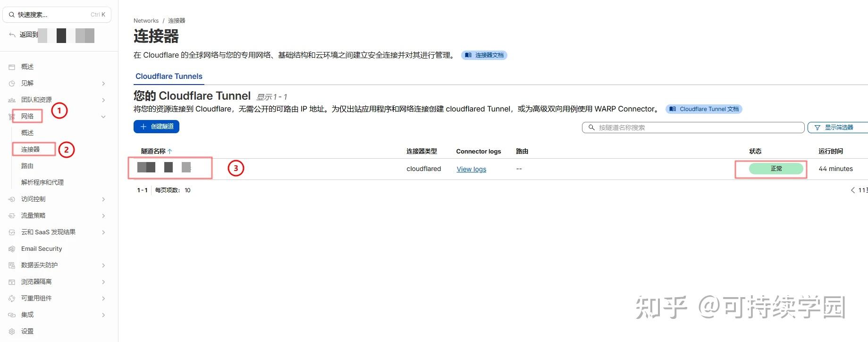
Task: Click the 44 minutes uptime value
Action: pos(836,169)
